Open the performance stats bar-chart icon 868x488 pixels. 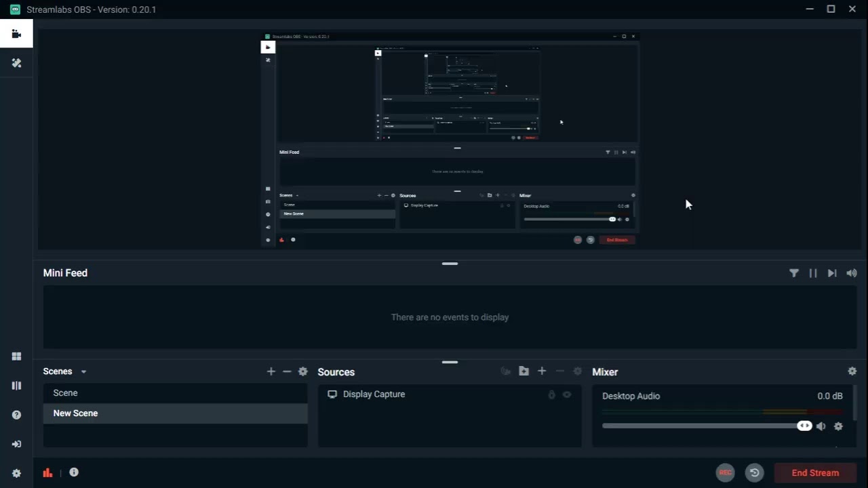tap(47, 472)
